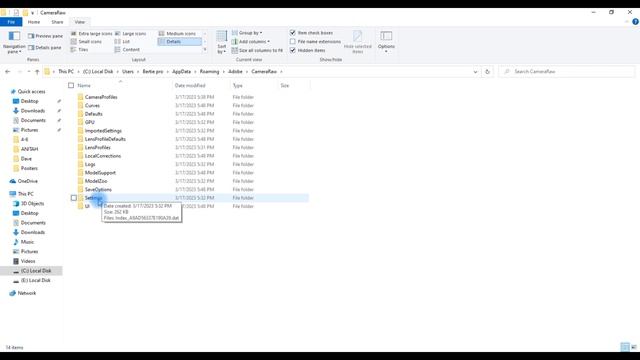Open OneDrive in the navigation pane

click(28, 181)
